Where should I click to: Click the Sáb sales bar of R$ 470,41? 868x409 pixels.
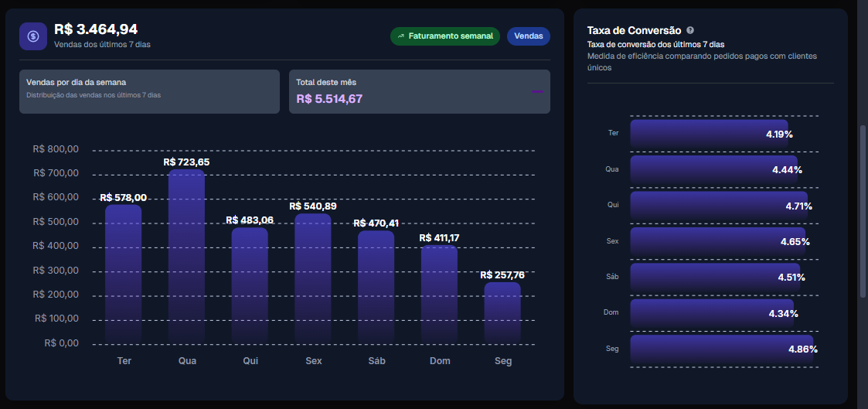[376, 286]
